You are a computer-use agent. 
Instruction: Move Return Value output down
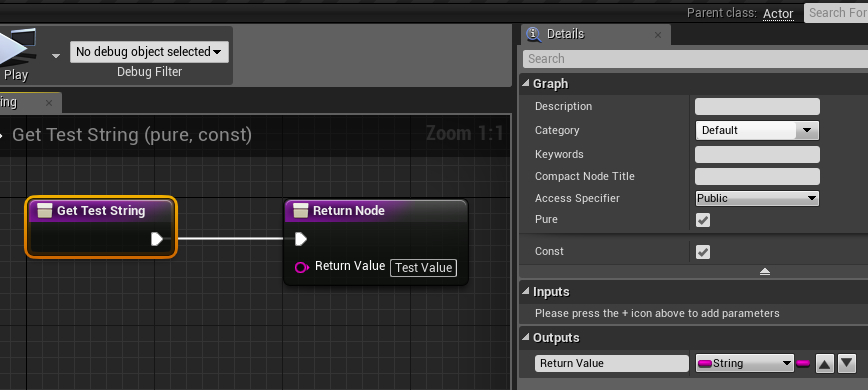click(x=847, y=364)
